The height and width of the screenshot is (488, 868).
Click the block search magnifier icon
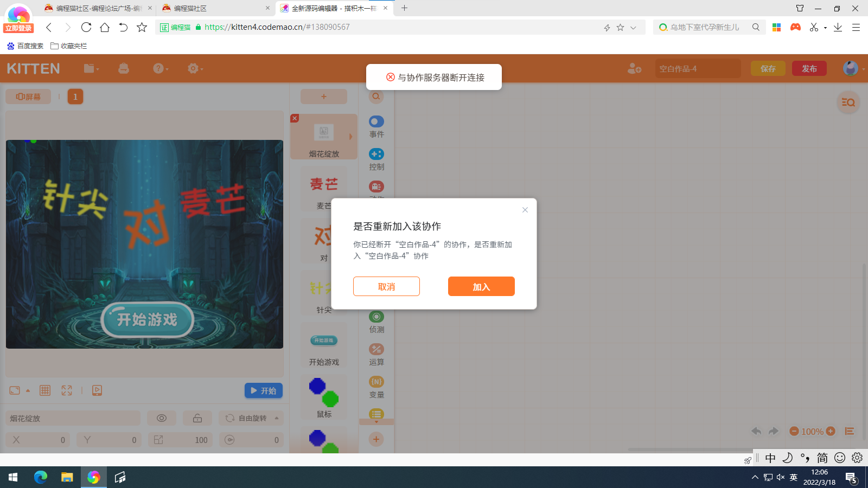click(376, 97)
